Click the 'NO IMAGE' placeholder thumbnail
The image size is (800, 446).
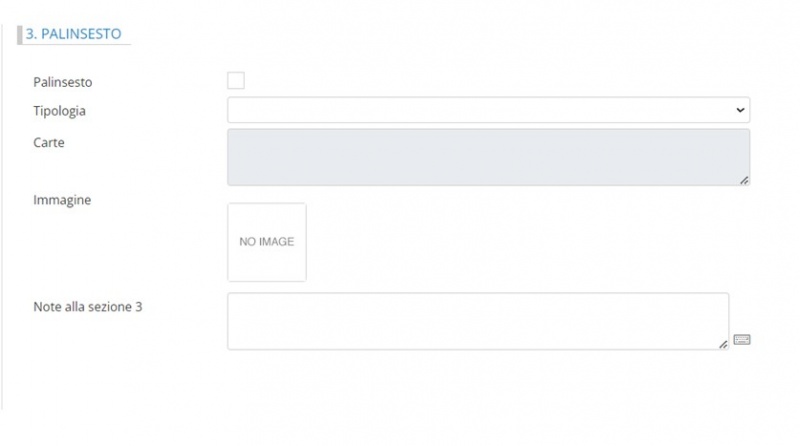pyautogui.click(x=267, y=242)
